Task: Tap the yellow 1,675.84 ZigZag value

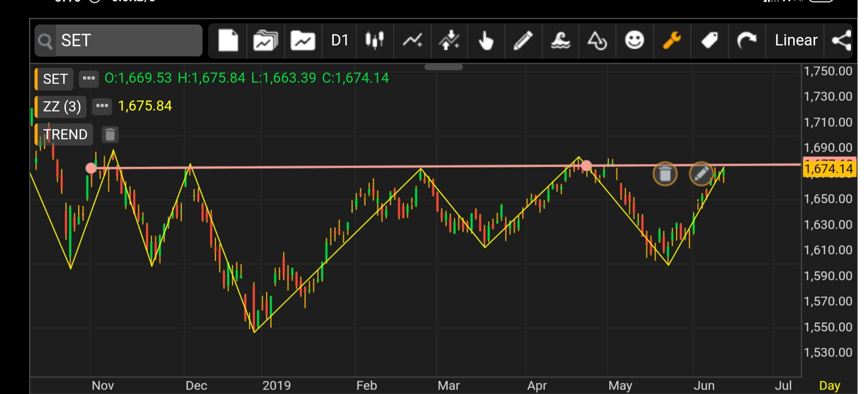Action: 145,106
